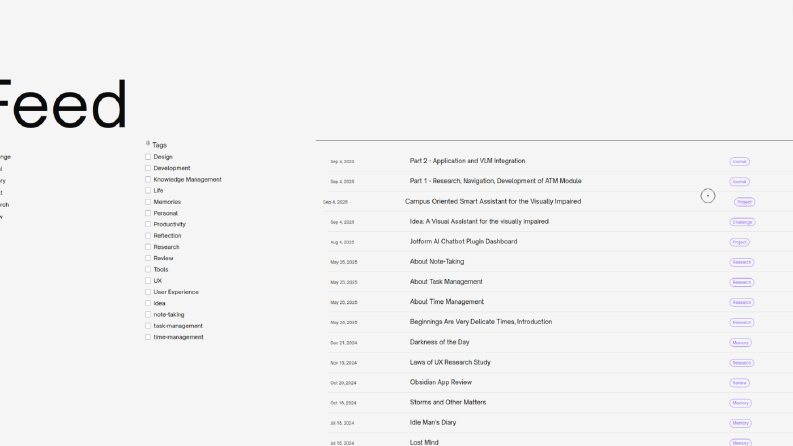The image size is (793, 446).
Task: Click the Review badge on Obsidian row
Action: tap(739, 383)
